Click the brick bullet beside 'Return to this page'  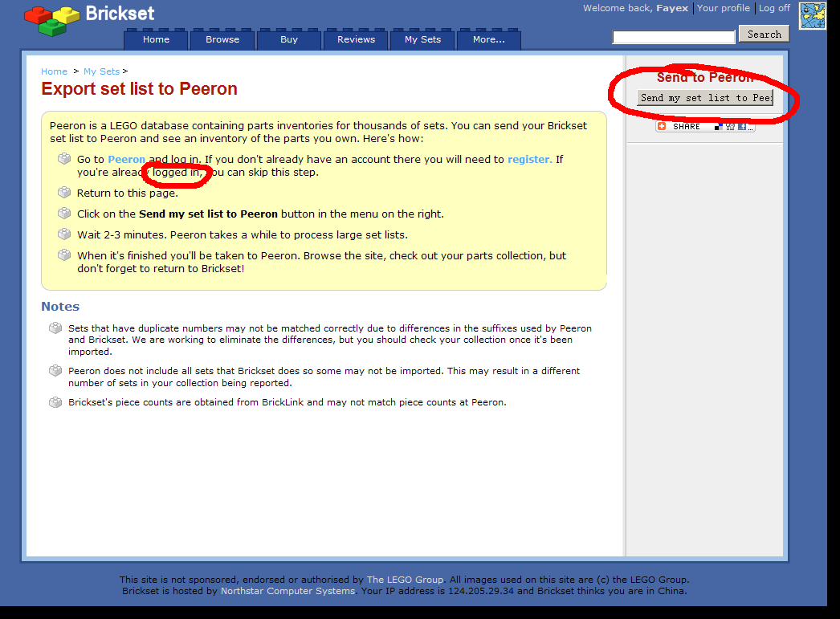click(x=64, y=192)
